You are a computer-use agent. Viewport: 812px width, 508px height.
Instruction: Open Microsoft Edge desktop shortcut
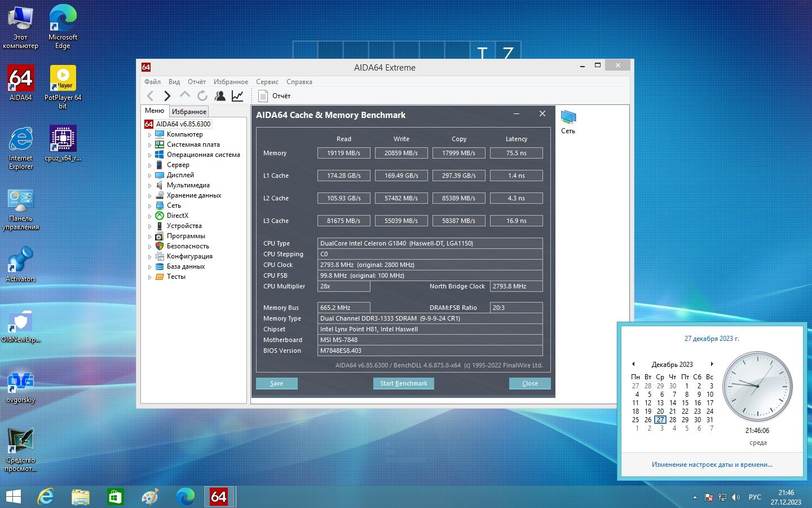coord(63,27)
